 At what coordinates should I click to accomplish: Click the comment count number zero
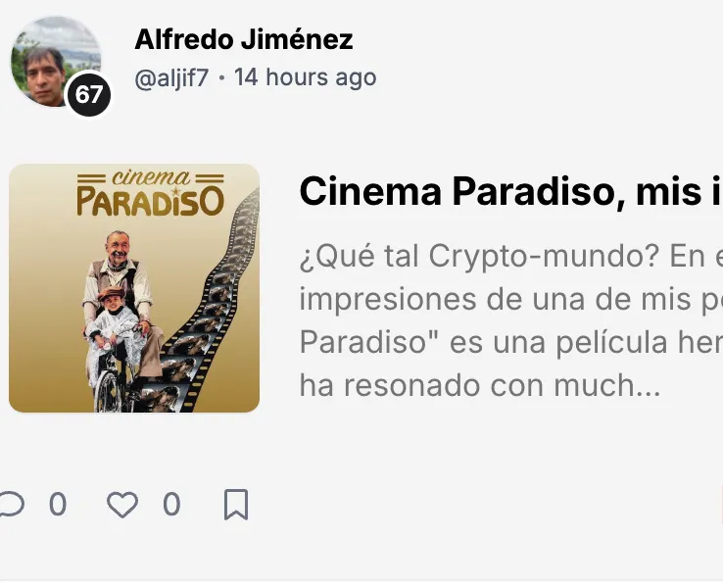pos(58,504)
